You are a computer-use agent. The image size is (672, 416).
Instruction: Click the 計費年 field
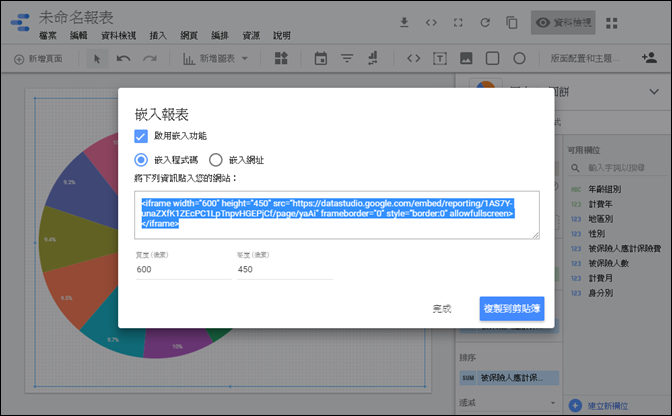click(x=600, y=204)
